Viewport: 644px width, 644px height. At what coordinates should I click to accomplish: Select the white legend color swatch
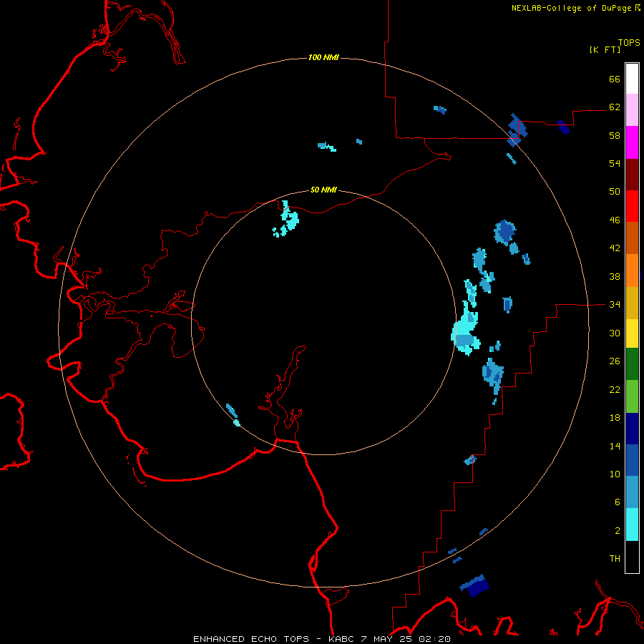(x=632, y=79)
